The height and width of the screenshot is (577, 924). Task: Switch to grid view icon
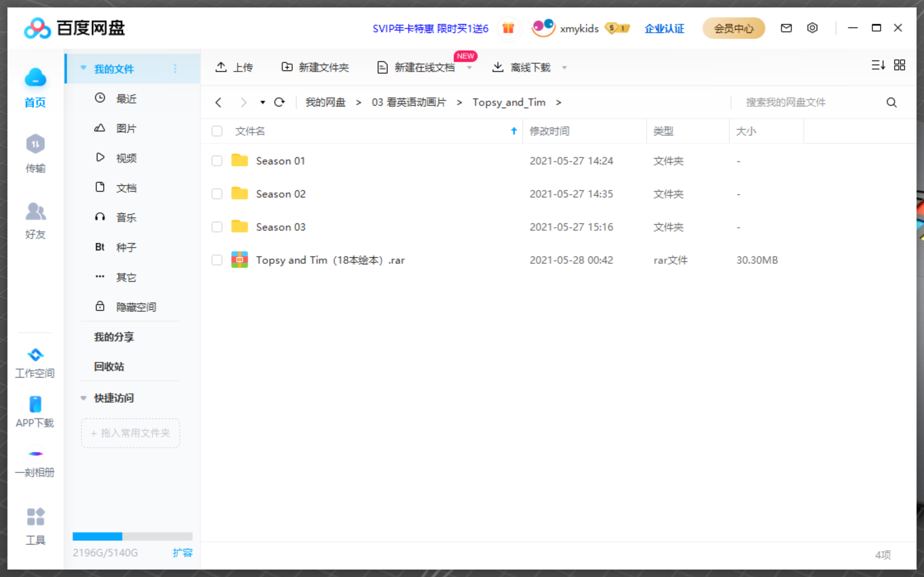click(x=899, y=66)
